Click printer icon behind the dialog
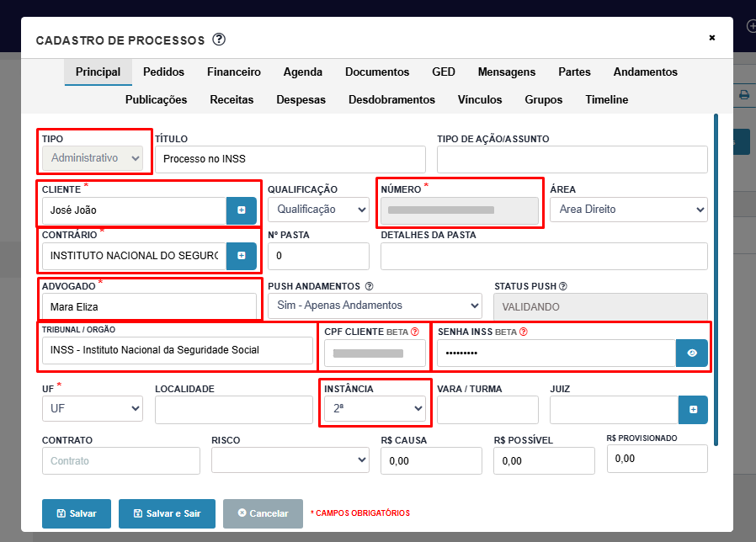The image size is (756, 542). 744,94
